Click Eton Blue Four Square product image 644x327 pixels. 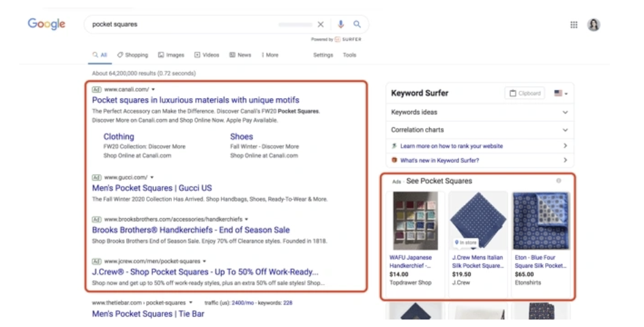541,221
